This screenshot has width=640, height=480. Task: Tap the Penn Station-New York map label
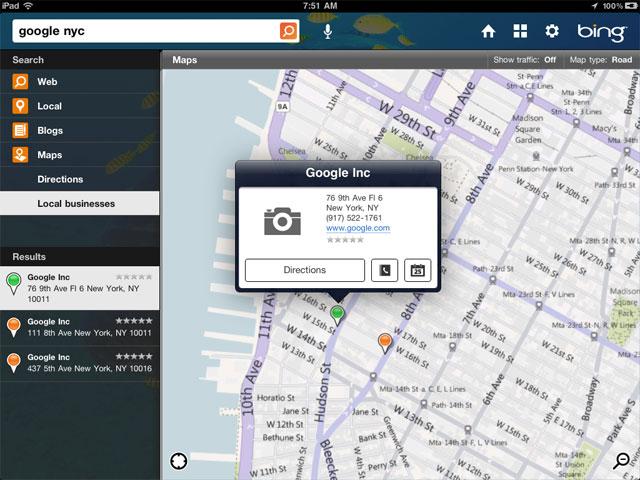(536, 169)
